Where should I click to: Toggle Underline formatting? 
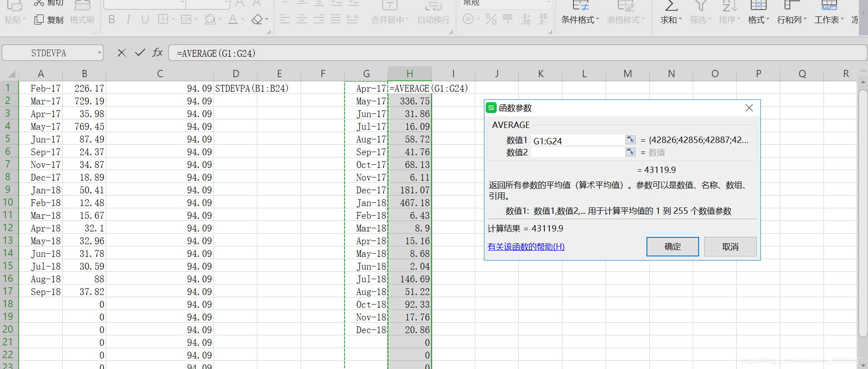[x=145, y=20]
